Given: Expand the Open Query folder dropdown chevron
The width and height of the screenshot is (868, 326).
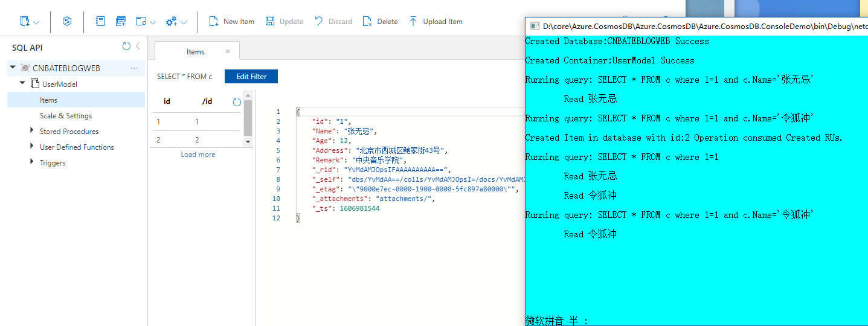Looking at the screenshot, I should pos(153,22).
